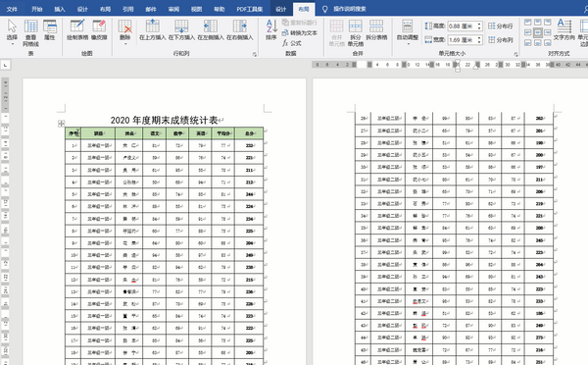Increase column width with the 宽度 up arrow
588x365 pixels.
[479, 37]
